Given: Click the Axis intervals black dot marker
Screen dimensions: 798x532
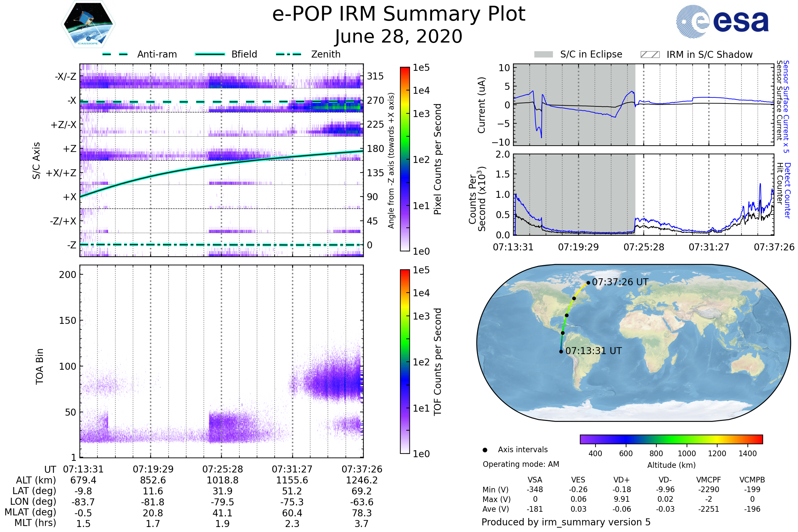Looking at the screenshot, I should point(485,450).
